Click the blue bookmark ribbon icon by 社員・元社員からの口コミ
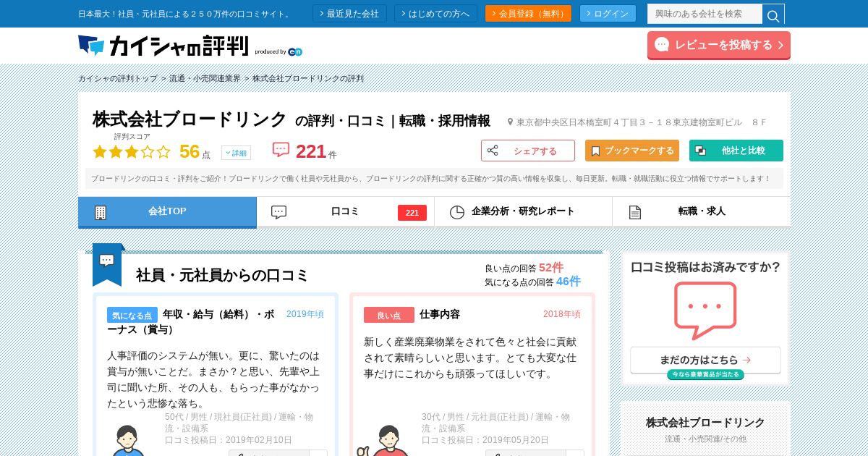 107,264
